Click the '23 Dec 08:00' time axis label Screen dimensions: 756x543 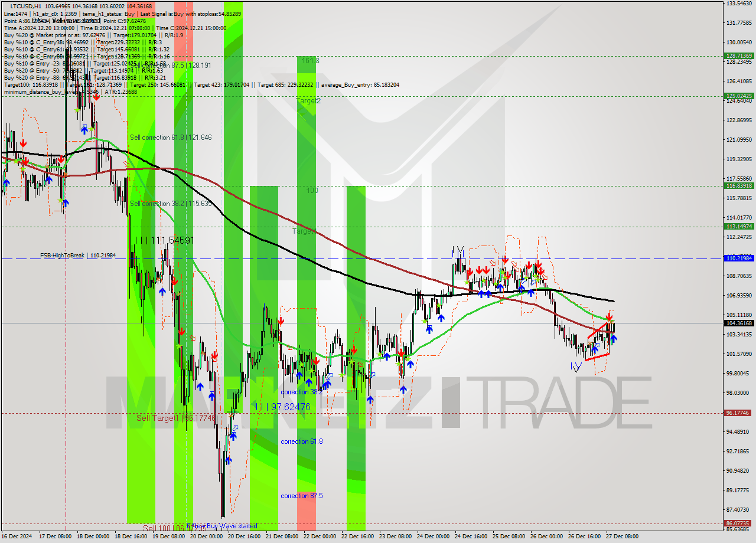[395, 537]
